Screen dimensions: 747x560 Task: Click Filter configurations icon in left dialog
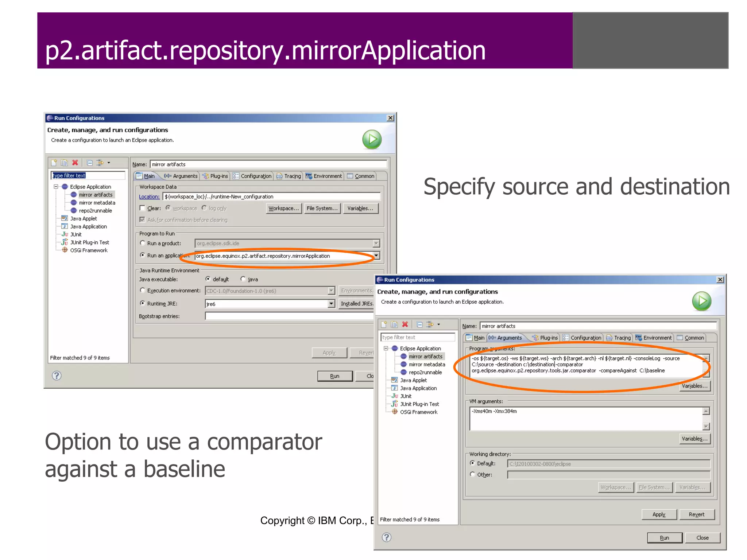[x=100, y=163]
